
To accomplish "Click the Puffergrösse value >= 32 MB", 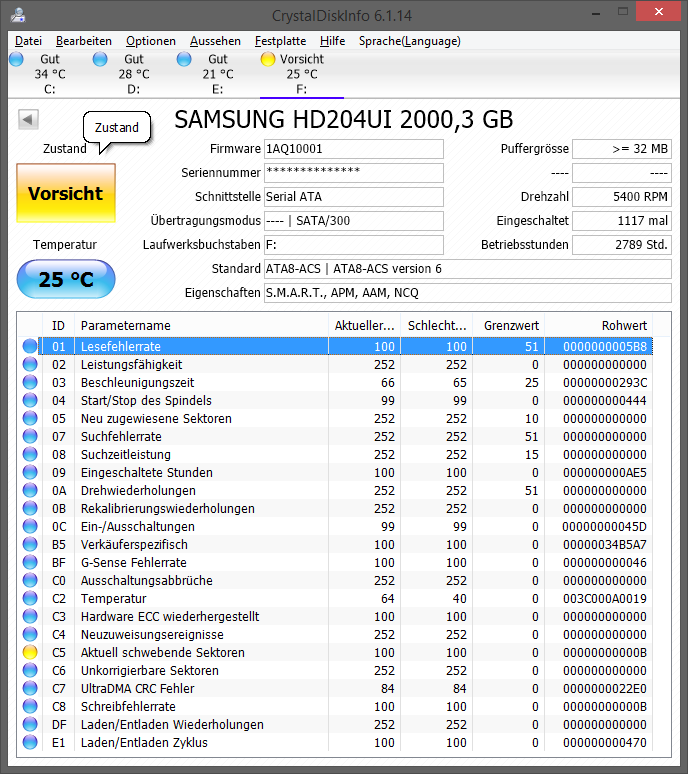I will tap(622, 149).
